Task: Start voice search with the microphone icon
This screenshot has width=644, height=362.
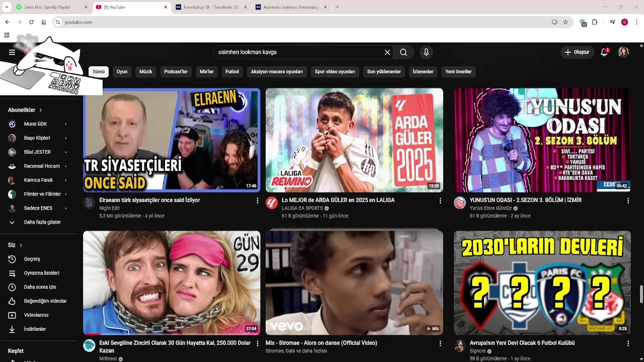Action: 426,52
